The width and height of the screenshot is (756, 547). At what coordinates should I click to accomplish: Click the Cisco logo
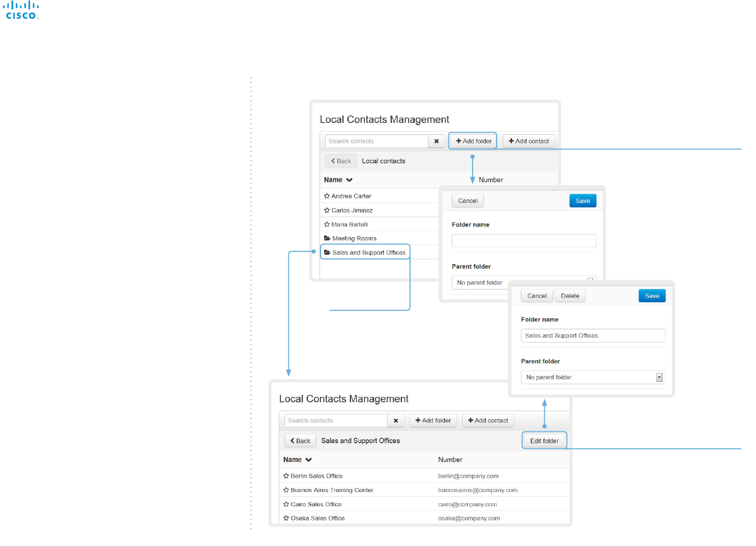[x=21, y=10]
